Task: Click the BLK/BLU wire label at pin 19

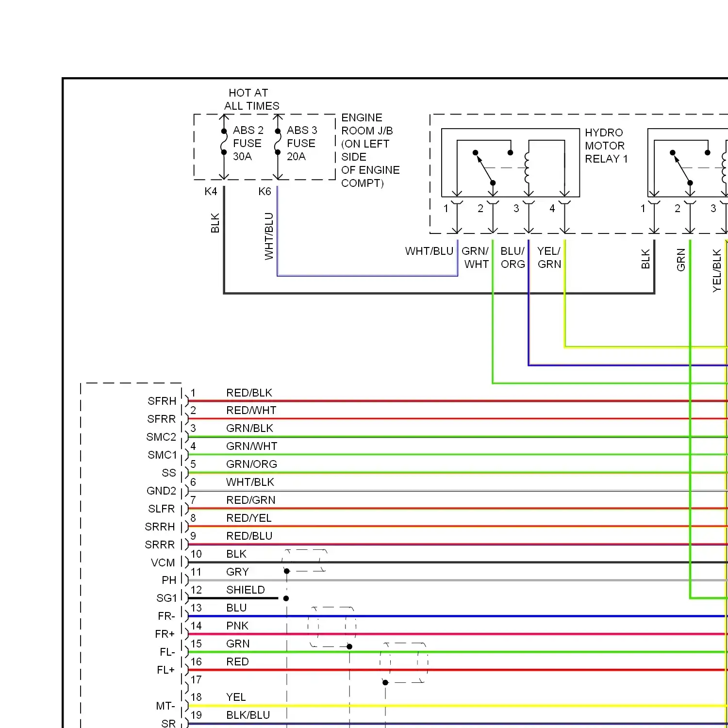Action: click(248, 715)
